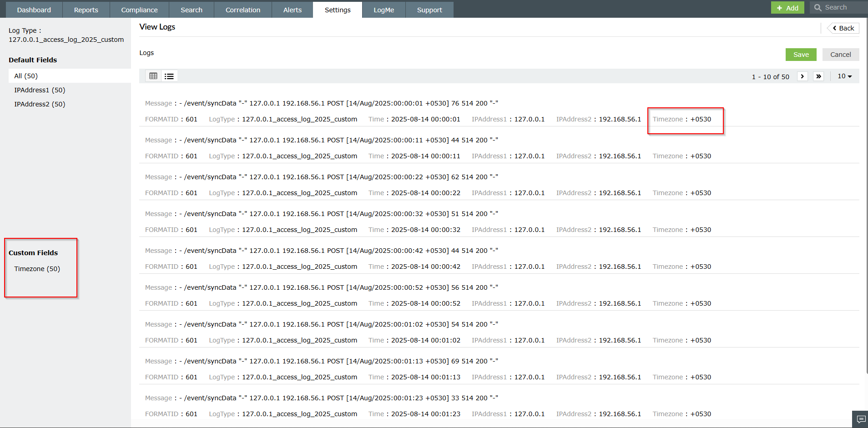The height and width of the screenshot is (428, 868).
Task: Open the Dashboard tab
Action: point(34,10)
